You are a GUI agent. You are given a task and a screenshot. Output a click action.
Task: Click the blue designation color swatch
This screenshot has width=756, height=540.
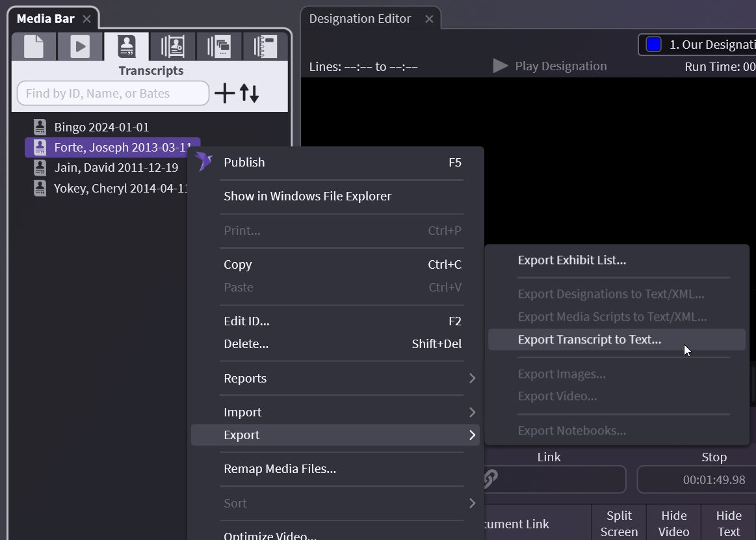pyautogui.click(x=653, y=44)
